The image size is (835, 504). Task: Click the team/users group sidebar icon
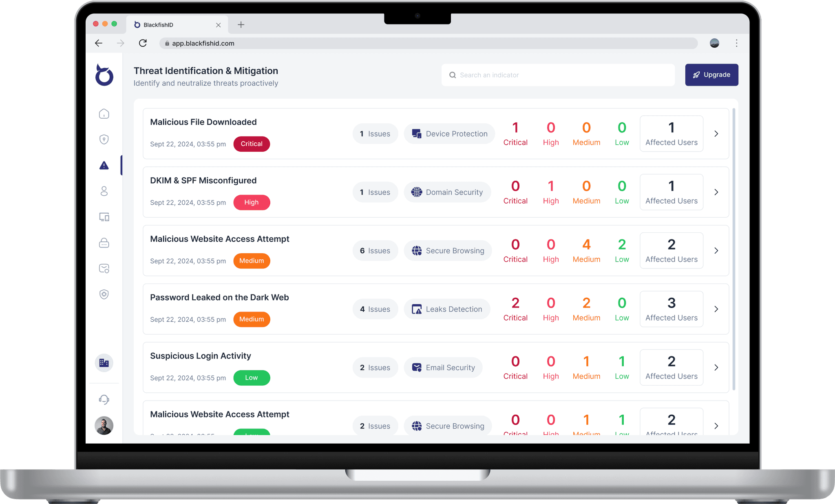point(105,192)
